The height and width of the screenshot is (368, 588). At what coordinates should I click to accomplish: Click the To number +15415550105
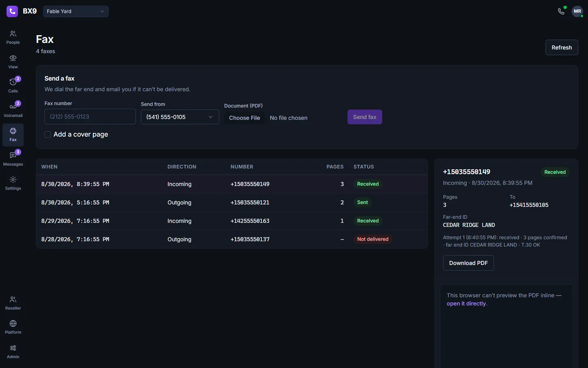click(x=529, y=205)
